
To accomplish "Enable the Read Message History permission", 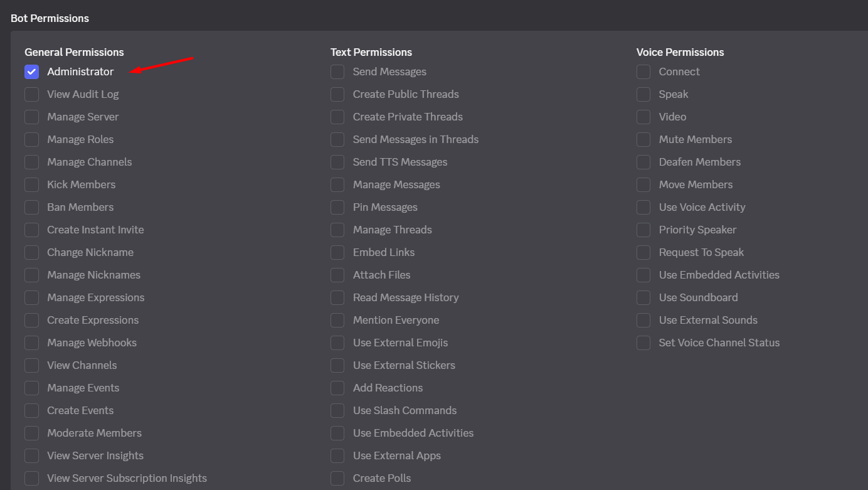I will (337, 297).
